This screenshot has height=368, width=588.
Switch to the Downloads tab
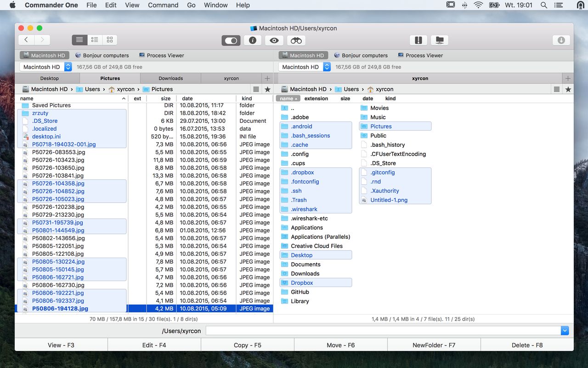[170, 78]
